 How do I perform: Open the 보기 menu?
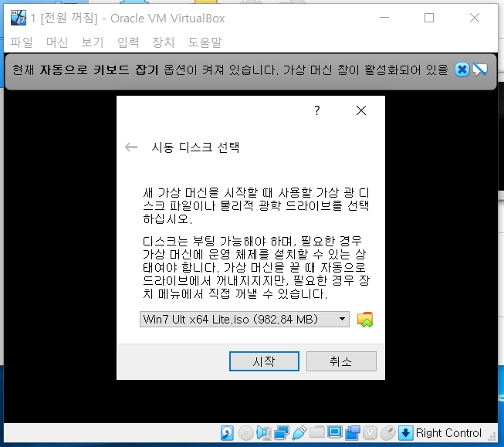tap(93, 42)
